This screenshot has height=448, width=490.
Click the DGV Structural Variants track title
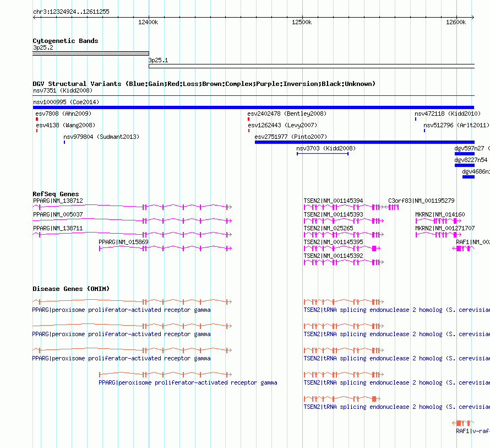point(204,84)
